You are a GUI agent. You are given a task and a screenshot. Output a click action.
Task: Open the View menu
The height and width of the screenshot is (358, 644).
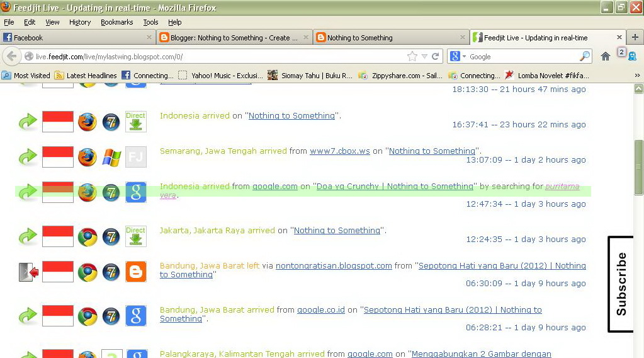[x=52, y=22]
